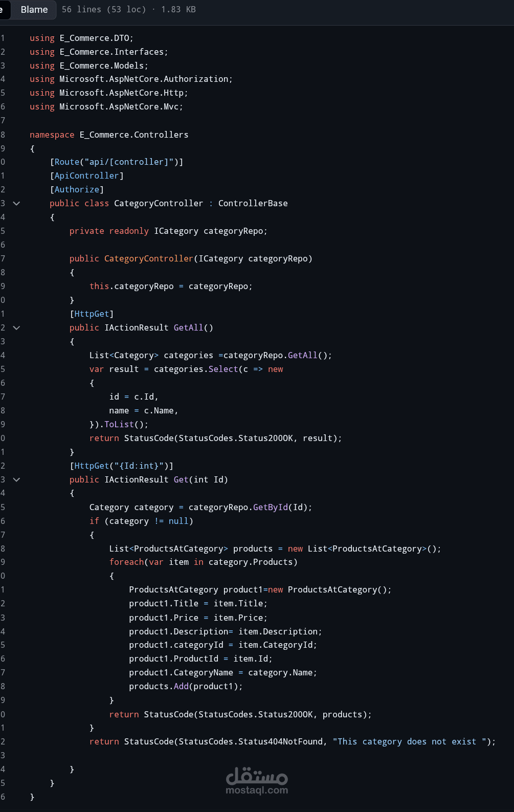The image size is (514, 812).
Task: Click the plain [HttpGet] attribute
Action: click(x=92, y=314)
